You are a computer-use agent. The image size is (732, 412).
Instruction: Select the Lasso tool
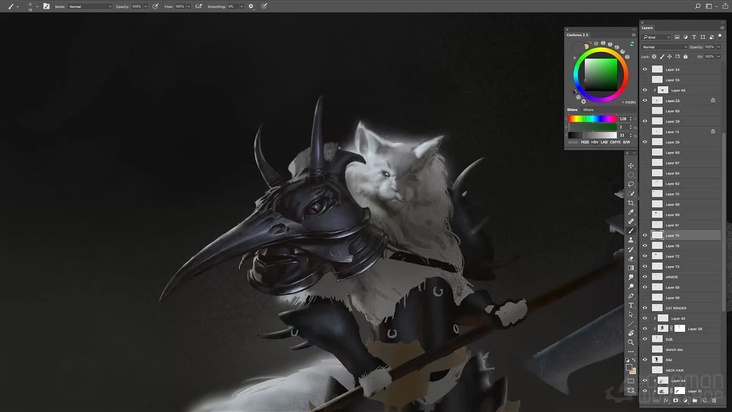[631, 184]
